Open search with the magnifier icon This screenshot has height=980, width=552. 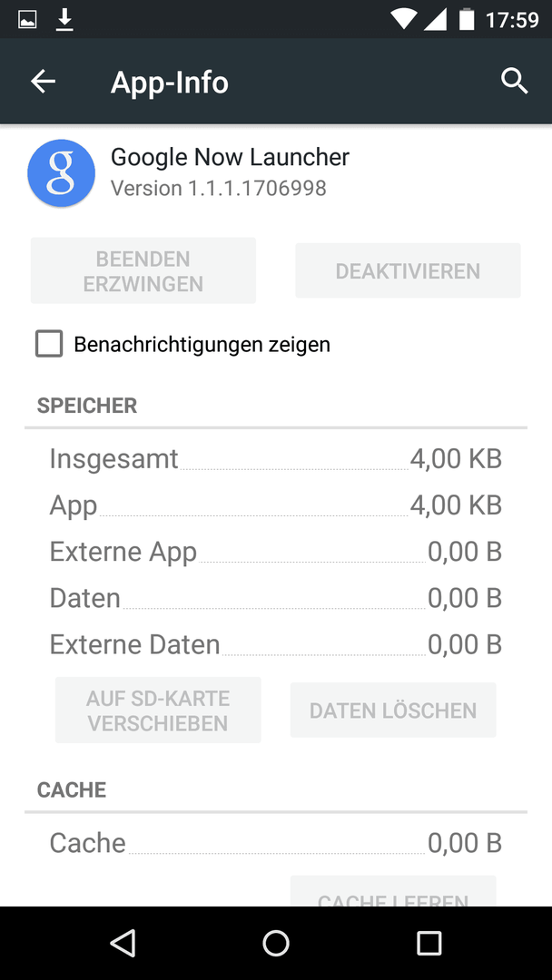point(515,82)
